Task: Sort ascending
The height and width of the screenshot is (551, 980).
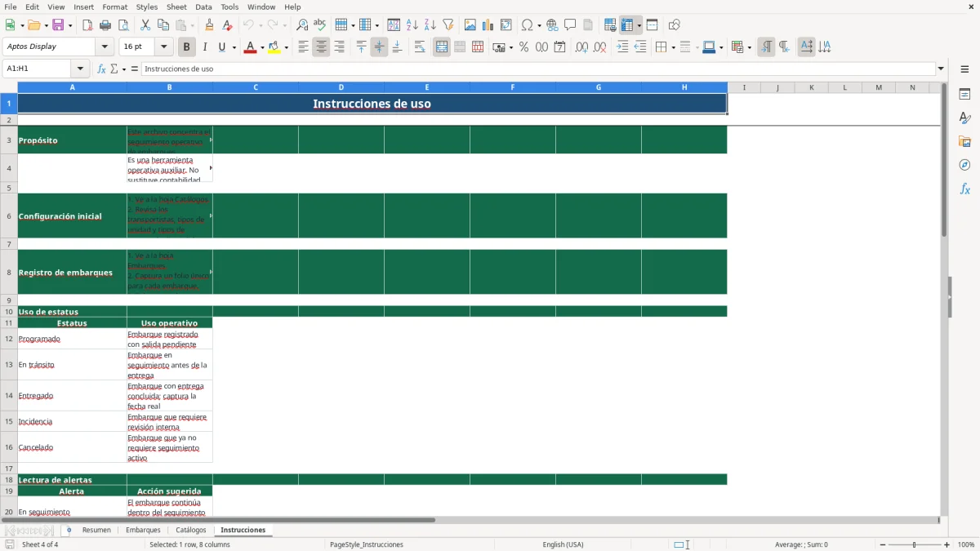Action: tap(412, 25)
